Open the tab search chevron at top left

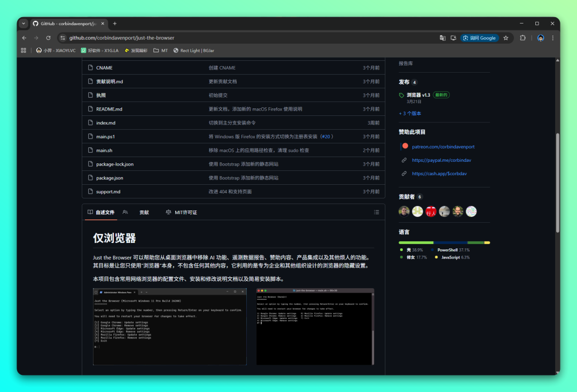coord(23,23)
